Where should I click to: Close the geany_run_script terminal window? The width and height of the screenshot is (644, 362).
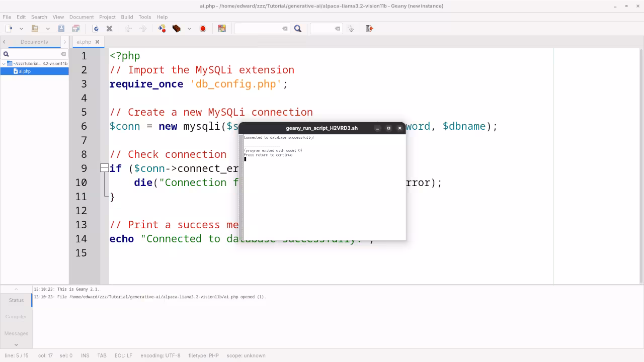[400, 128]
